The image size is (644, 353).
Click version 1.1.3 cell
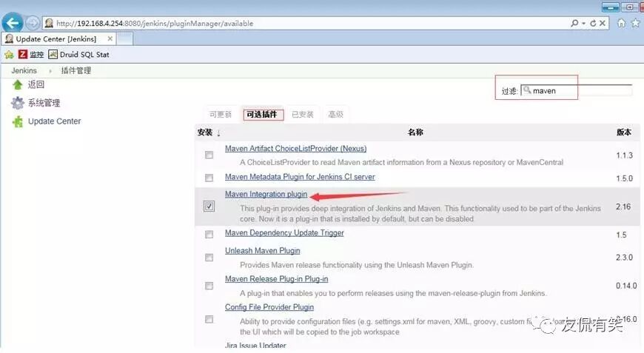click(x=624, y=155)
